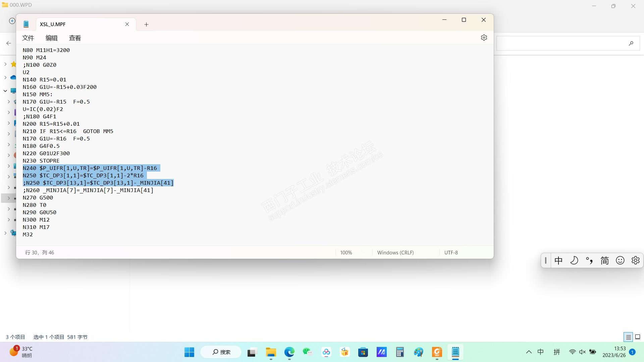This screenshot has height=362, width=644.
Task: Expand the OneDrive cloud tree node
Action: click(x=5, y=77)
